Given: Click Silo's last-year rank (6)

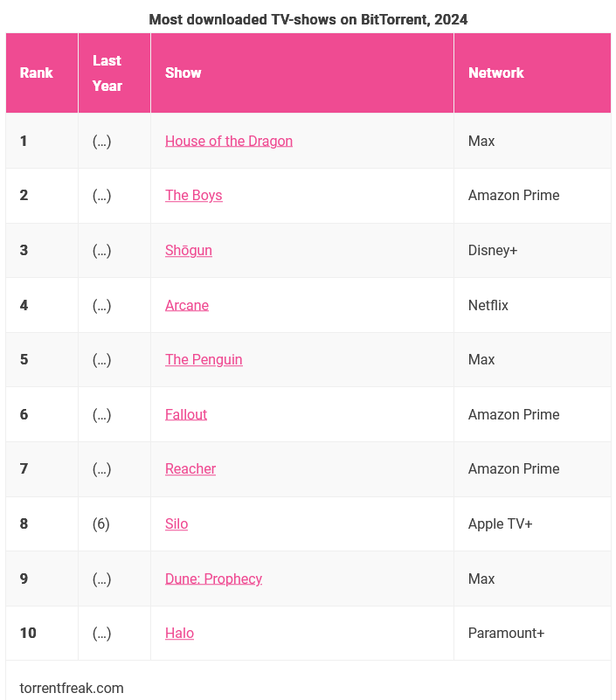Looking at the screenshot, I should (x=100, y=524).
